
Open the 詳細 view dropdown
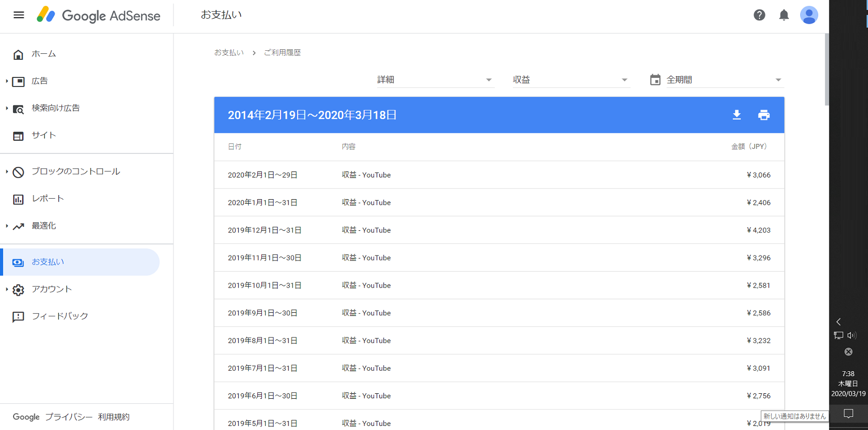[435, 80]
